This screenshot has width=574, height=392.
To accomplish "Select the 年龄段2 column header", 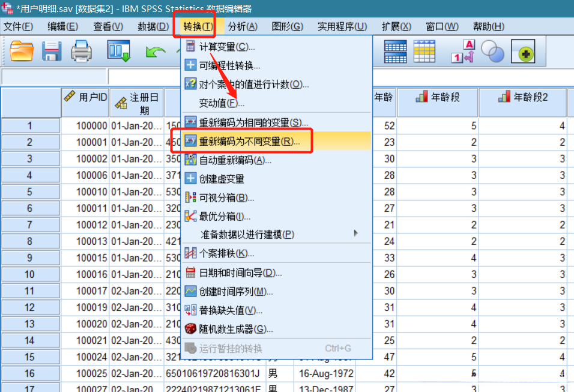I will point(523,103).
